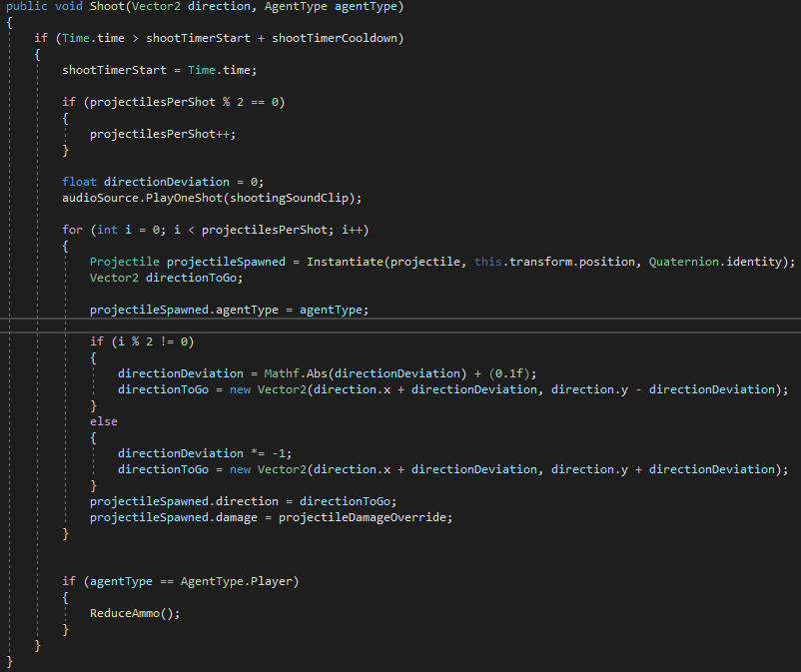Click the 'Vector2 directionToGo;' declaration
Viewport: 801px width, 672px height.
[x=167, y=278]
